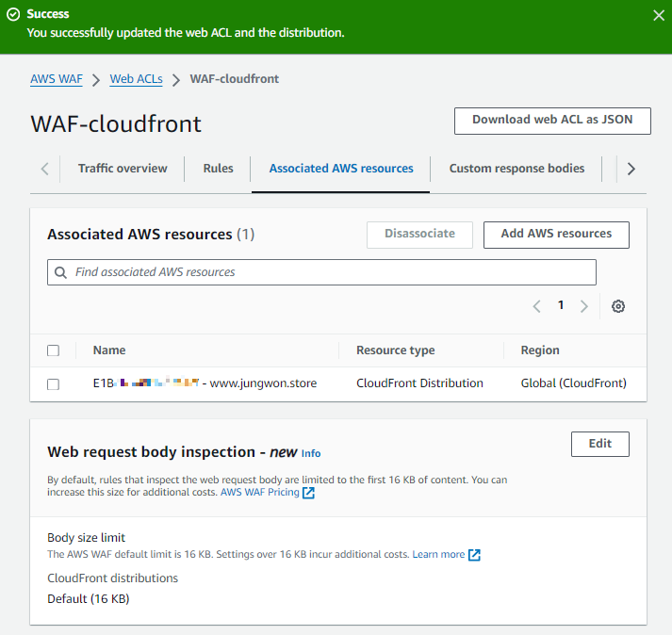The height and width of the screenshot is (635, 672).
Task: Open table preferences gear icon
Action: click(618, 306)
